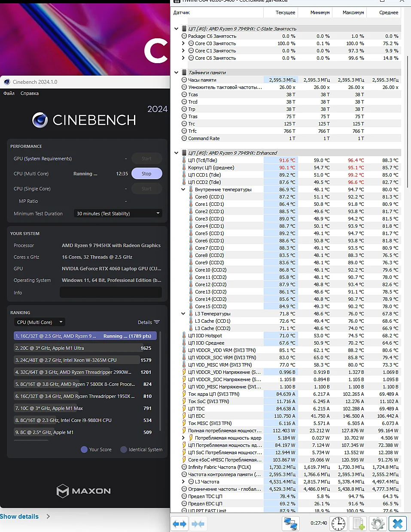Click the Cinebench title bar app icon
The image size is (411, 532).
coord(7,82)
